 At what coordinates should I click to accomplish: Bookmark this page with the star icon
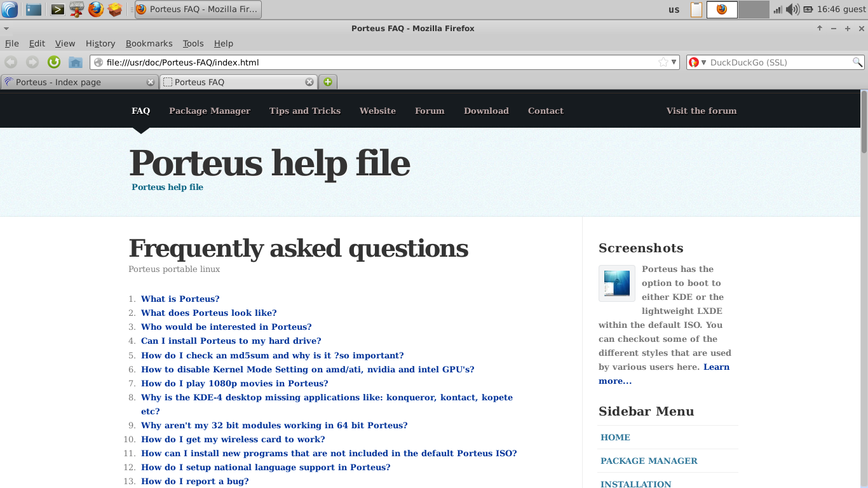pos(663,62)
